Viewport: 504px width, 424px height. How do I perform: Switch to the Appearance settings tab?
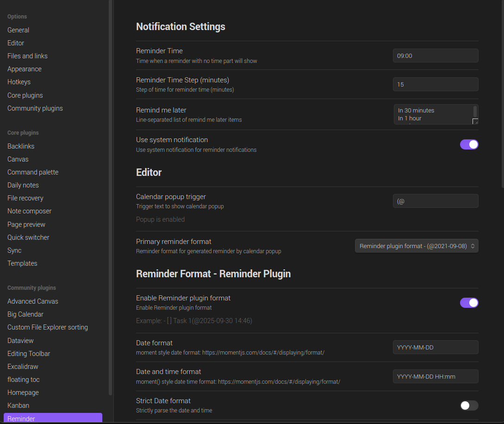pyautogui.click(x=25, y=69)
